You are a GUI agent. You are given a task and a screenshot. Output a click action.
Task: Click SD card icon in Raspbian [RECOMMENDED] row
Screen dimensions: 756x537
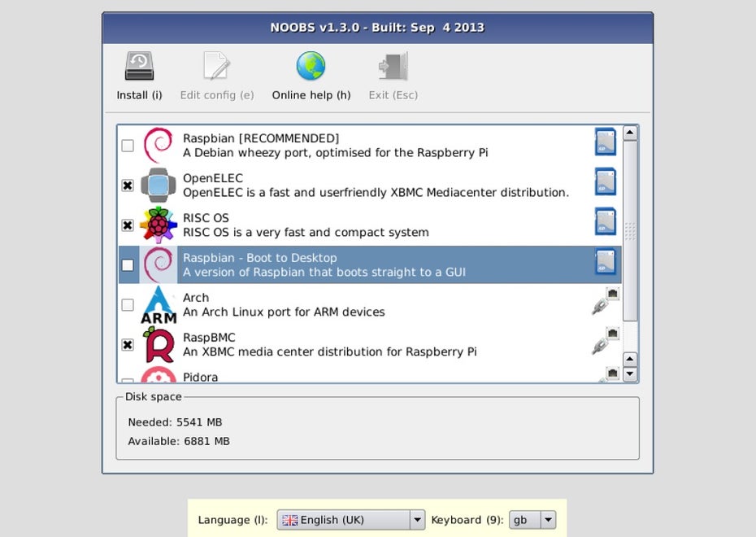606,142
